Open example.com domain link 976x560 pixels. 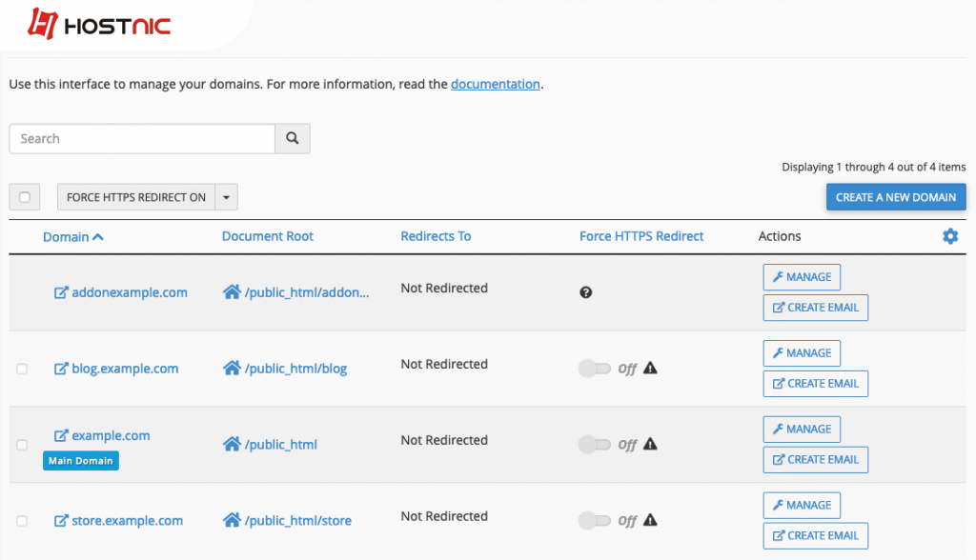111,435
